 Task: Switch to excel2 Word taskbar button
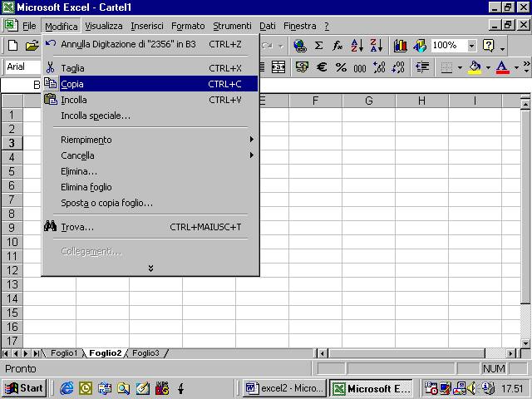pos(283,388)
